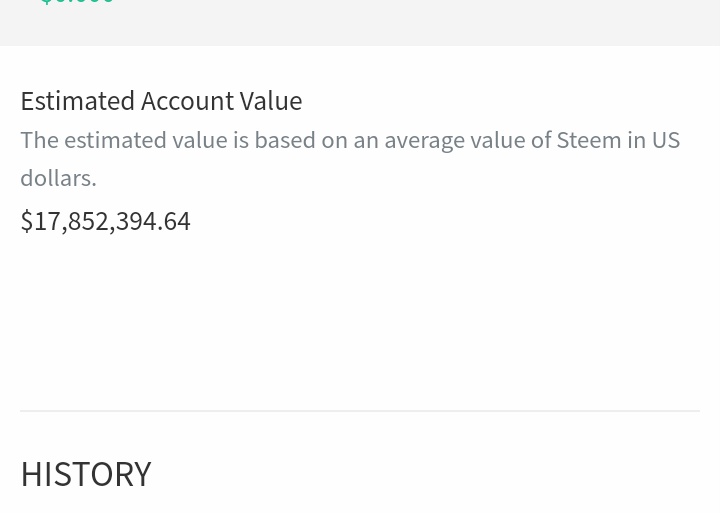Click the gray band at the top
The height and width of the screenshot is (513, 720).
400,22
